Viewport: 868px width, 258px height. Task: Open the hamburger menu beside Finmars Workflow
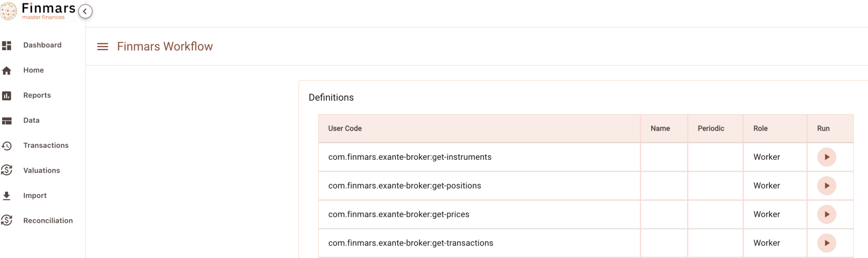tap(103, 47)
